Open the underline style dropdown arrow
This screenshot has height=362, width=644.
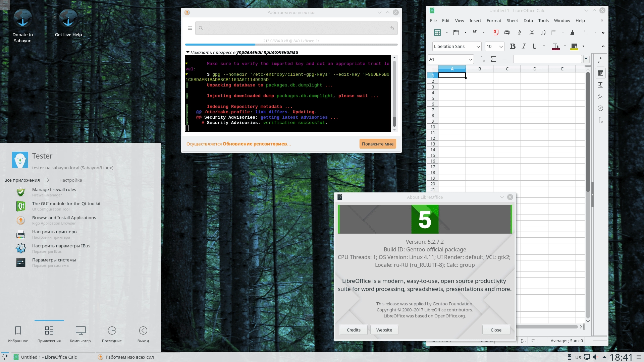click(544, 46)
